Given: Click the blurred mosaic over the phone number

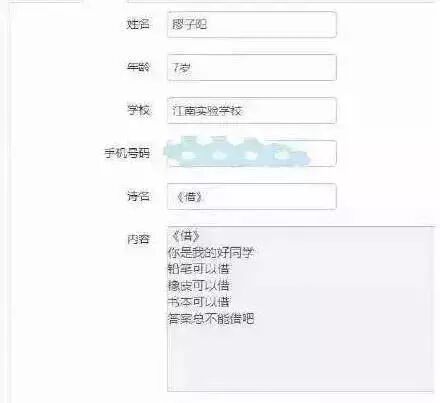Looking at the screenshot, I should 237,152.
